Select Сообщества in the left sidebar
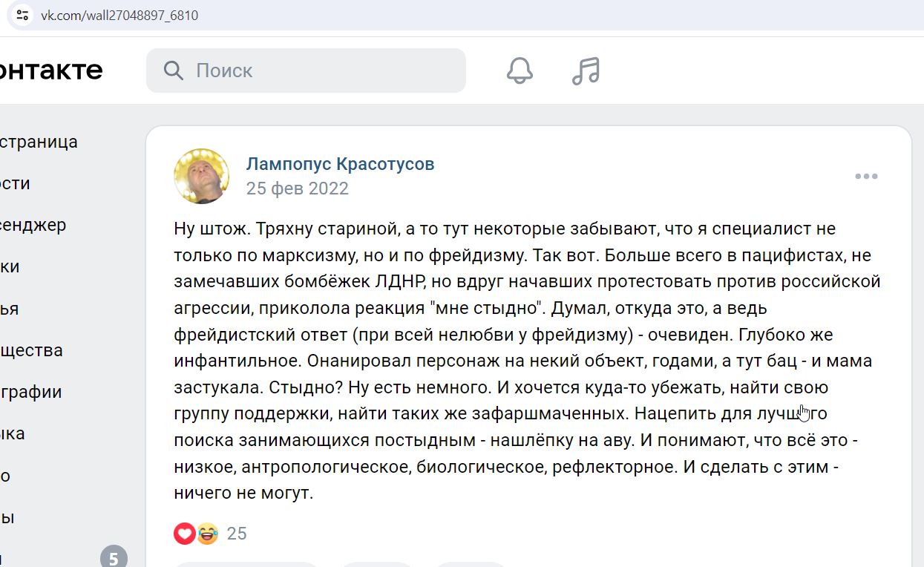 pyautogui.click(x=31, y=350)
